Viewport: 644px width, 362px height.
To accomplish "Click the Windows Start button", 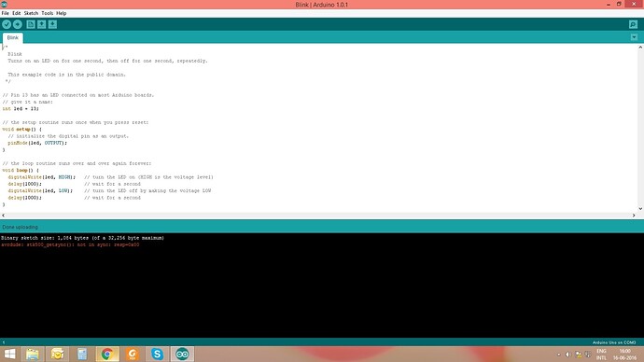I will (x=9, y=354).
